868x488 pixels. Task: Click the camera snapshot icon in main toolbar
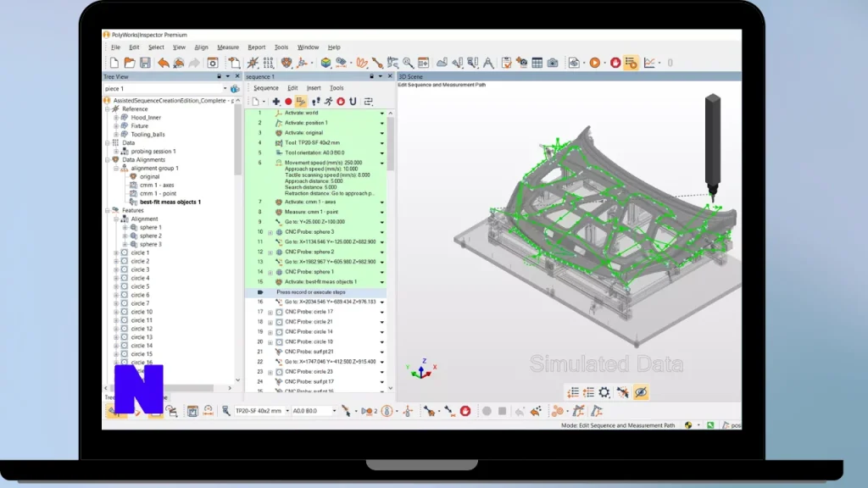click(x=553, y=63)
